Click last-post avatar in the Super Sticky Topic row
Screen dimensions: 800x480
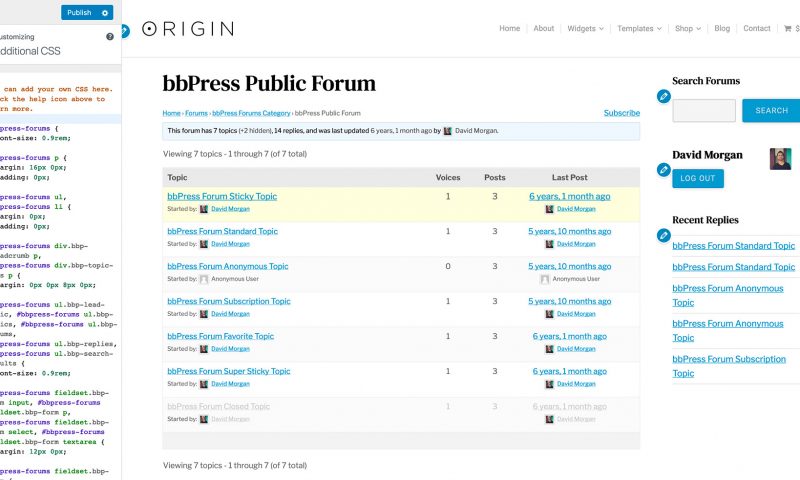(549, 384)
